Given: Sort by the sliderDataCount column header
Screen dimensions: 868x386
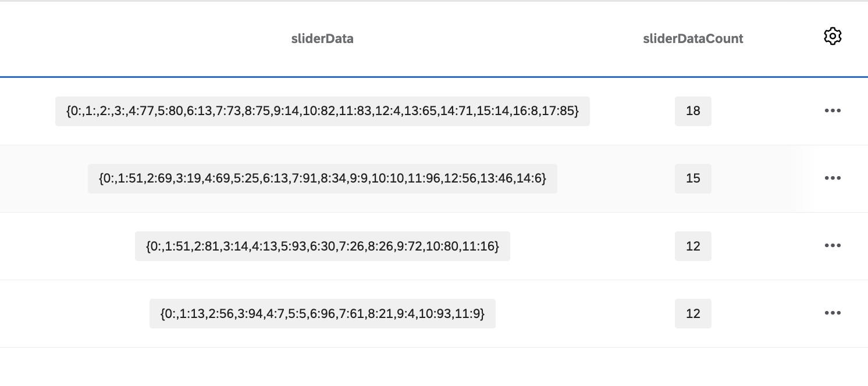Looking at the screenshot, I should coord(692,38).
